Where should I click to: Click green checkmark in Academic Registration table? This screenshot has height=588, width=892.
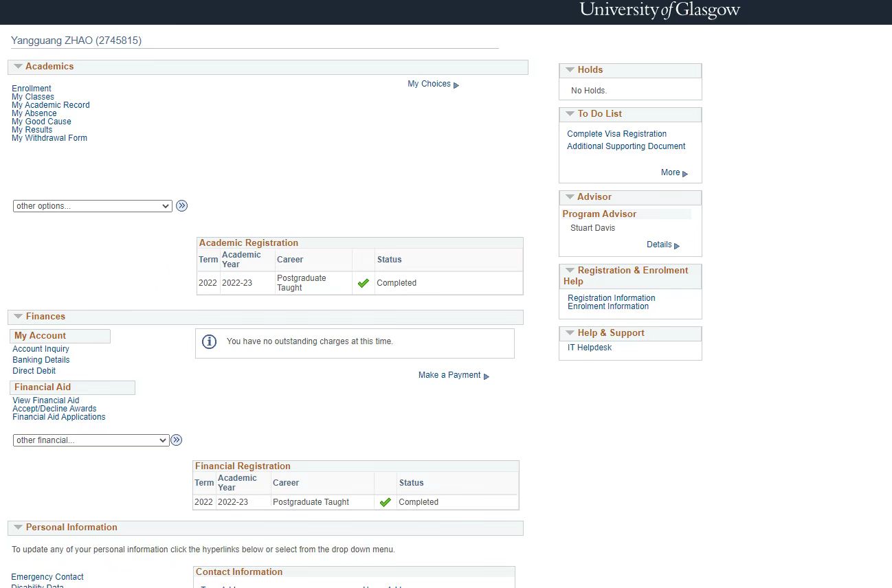[364, 283]
